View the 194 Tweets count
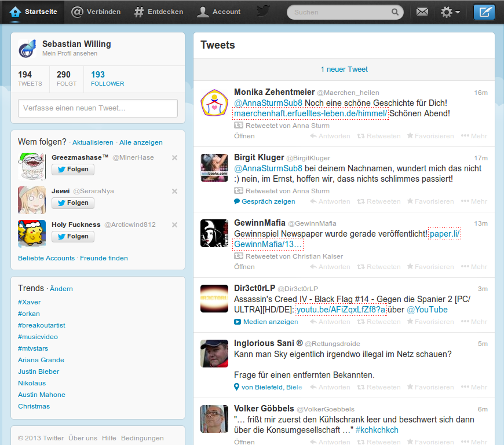504x445 pixels. (30, 79)
